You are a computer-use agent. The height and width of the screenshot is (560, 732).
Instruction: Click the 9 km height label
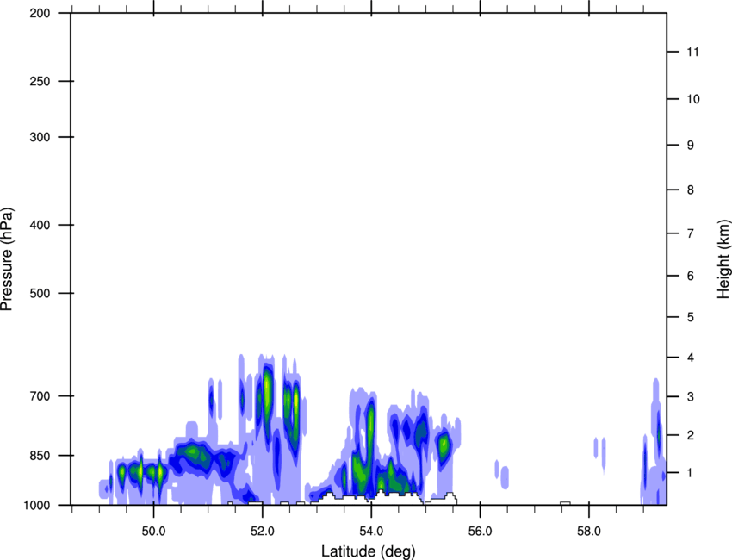[x=691, y=145]
